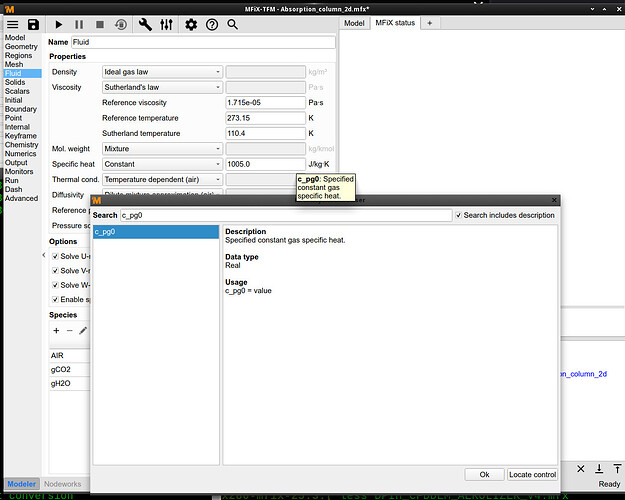Open the hamburger main menu

(x=13, y=24)
